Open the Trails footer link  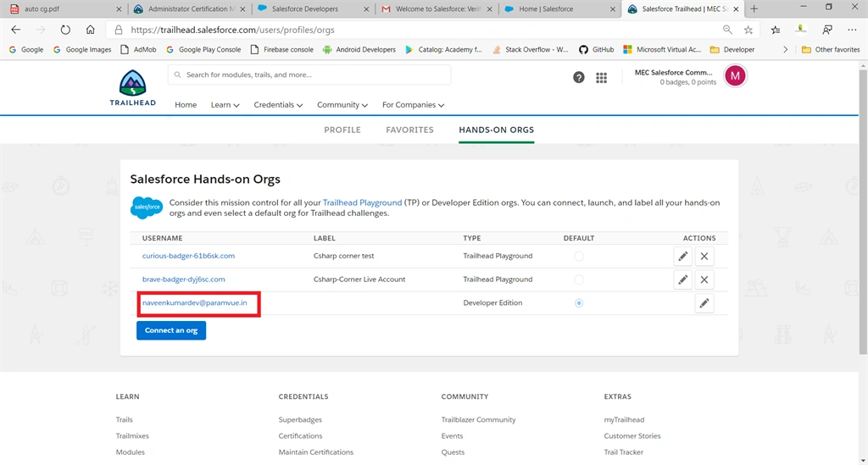tap(124, 419)
